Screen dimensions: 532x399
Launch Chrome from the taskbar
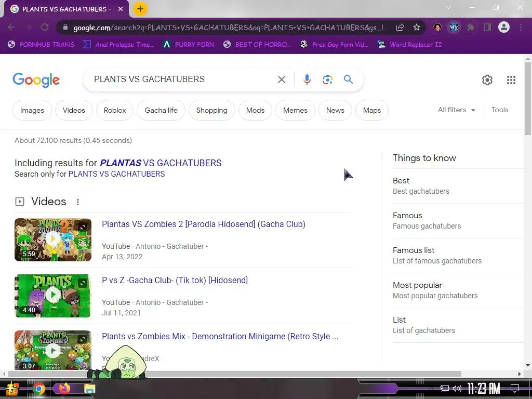click(39, 389)
